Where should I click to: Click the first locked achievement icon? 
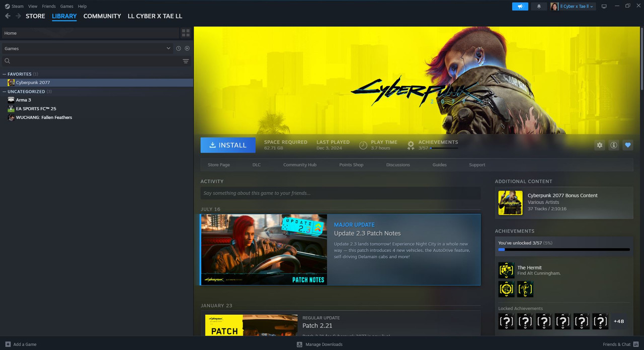(x=506, y=321)
